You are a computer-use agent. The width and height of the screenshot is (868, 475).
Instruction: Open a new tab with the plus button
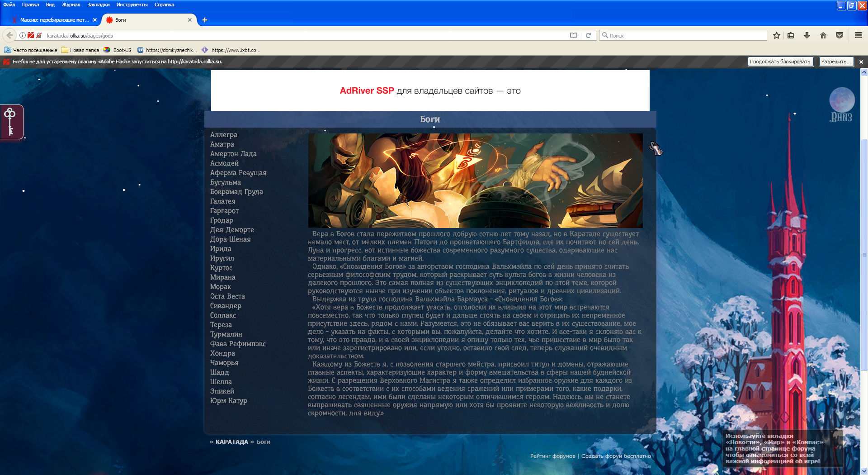tap(205, 20)
